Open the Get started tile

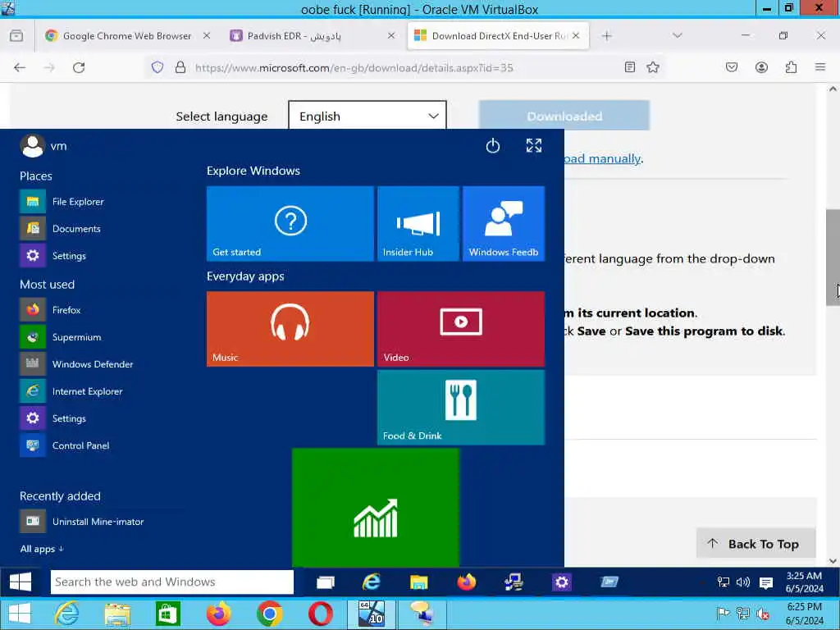pos(290,223)
